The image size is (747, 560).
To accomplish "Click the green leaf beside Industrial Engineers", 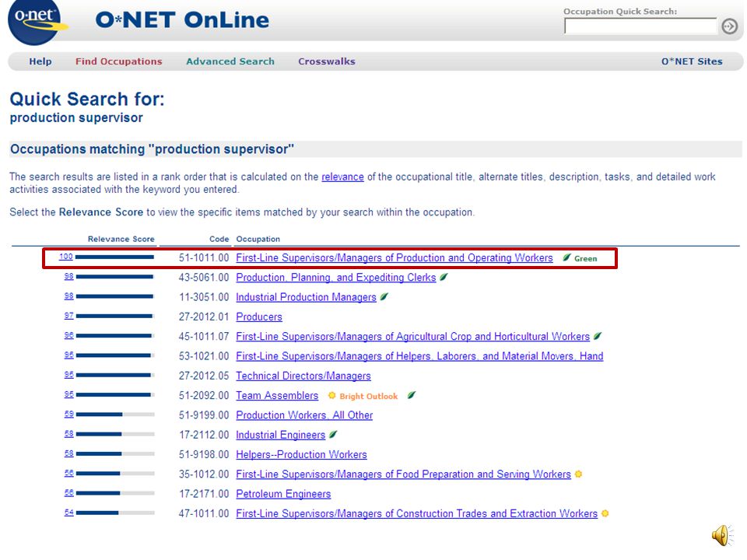I will click(333, 434).
